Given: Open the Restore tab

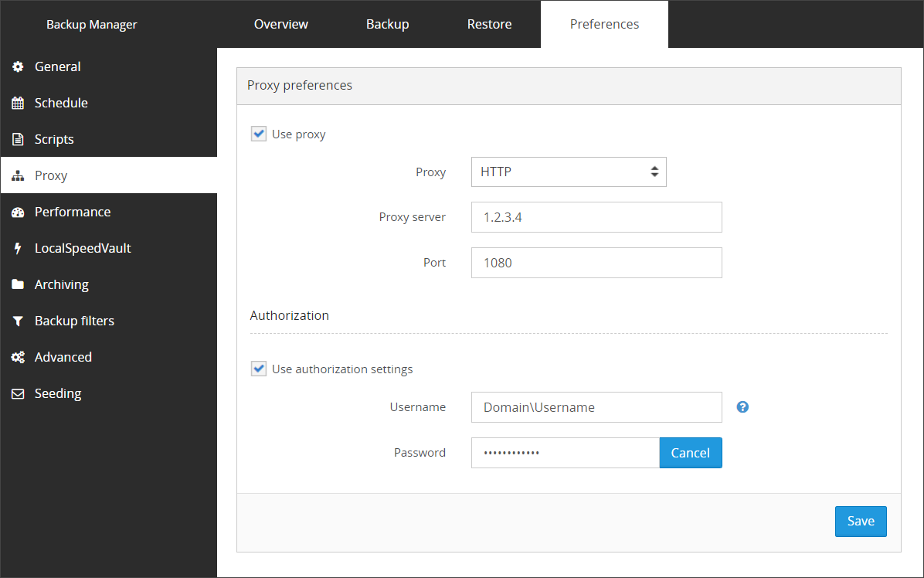Looking at the screenshot, I should [x=489, y=25].
